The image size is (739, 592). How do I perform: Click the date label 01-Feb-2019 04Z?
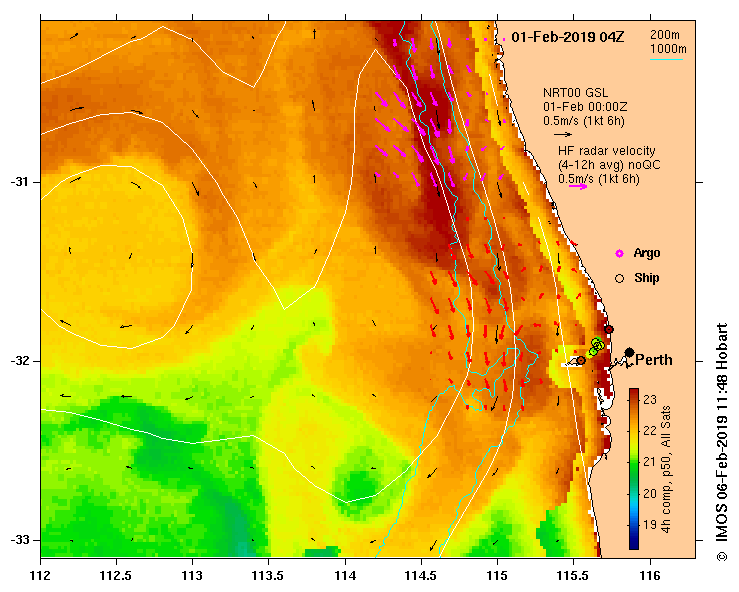click(x=567, y=37)
